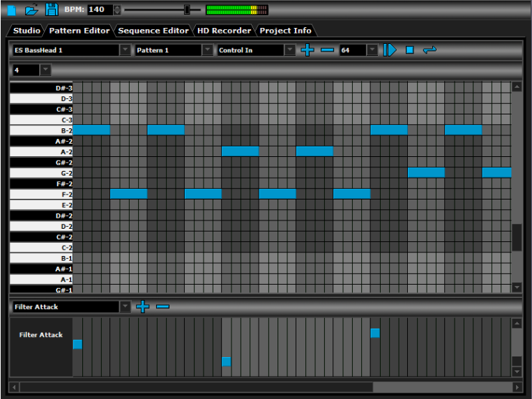This screenshot has width=532, height=399.
Task: Remove pattern with the top minus icon
Action: (x=327, y=50)
